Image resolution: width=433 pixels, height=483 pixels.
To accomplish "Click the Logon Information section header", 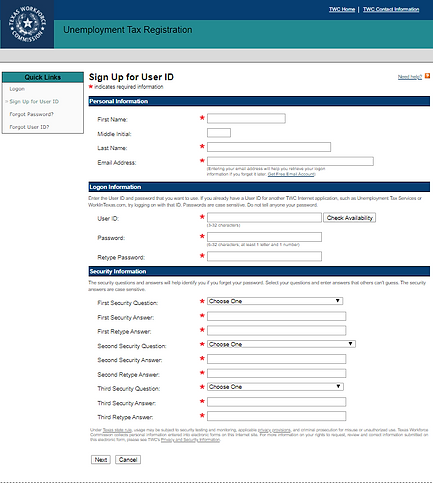I will (259, 187).
